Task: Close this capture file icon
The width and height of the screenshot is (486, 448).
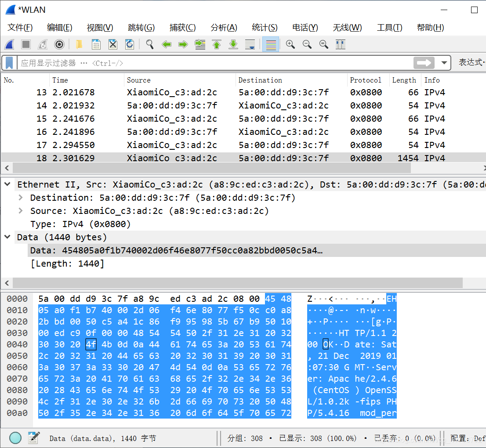Action: click(x=113, y=45)
